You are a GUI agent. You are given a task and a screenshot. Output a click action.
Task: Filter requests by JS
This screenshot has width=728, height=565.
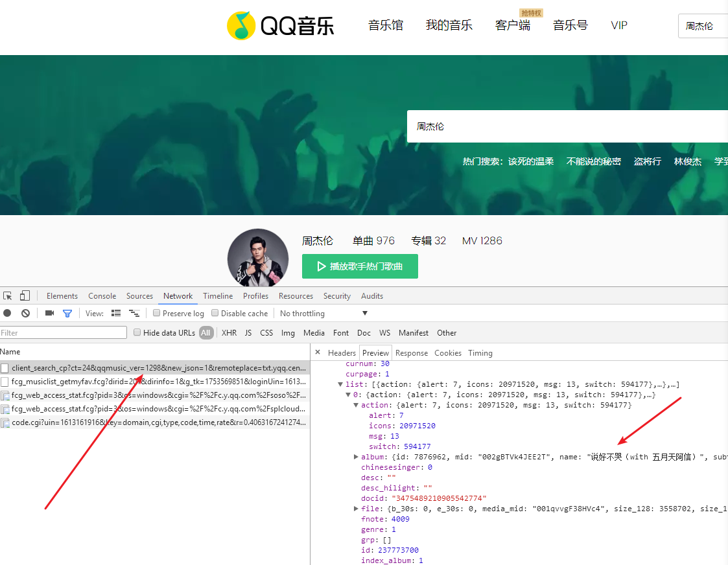point(248,332)
